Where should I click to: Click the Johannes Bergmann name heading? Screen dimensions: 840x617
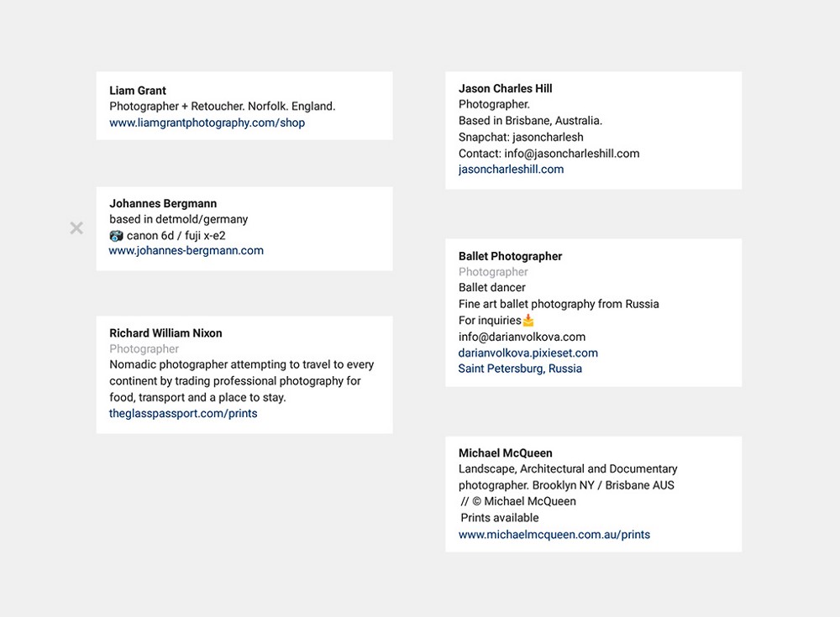[163, 203]
